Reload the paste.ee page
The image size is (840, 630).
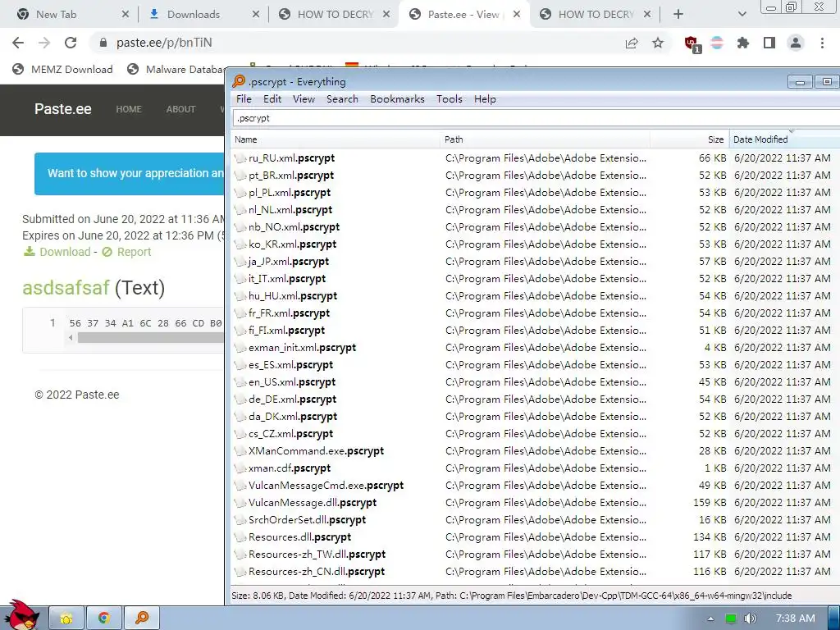click(71, 43)
